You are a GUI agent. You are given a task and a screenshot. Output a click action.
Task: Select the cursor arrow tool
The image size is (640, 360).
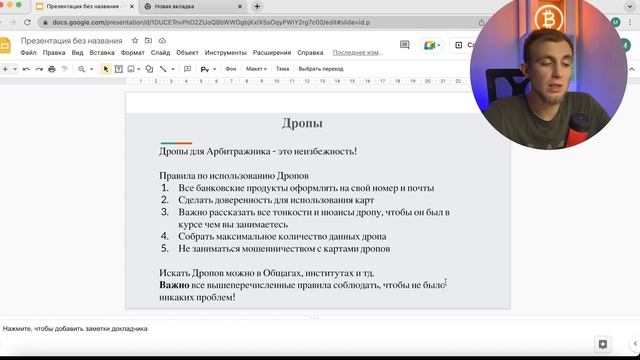coord(106,69)
